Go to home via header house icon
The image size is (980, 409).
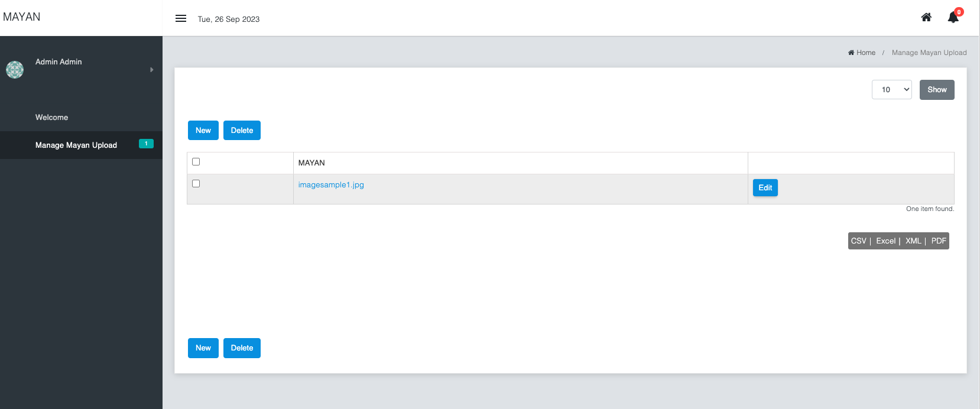coord(926,17)
